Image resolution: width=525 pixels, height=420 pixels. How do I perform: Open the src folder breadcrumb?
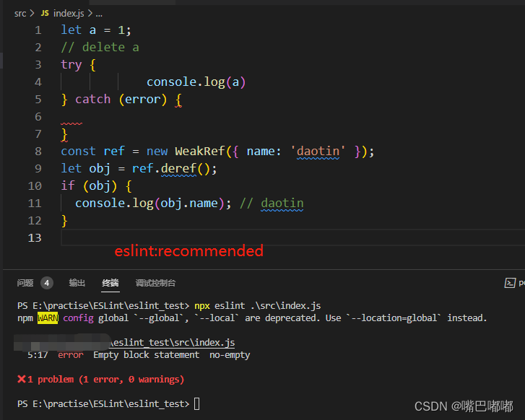click(20, 13)
